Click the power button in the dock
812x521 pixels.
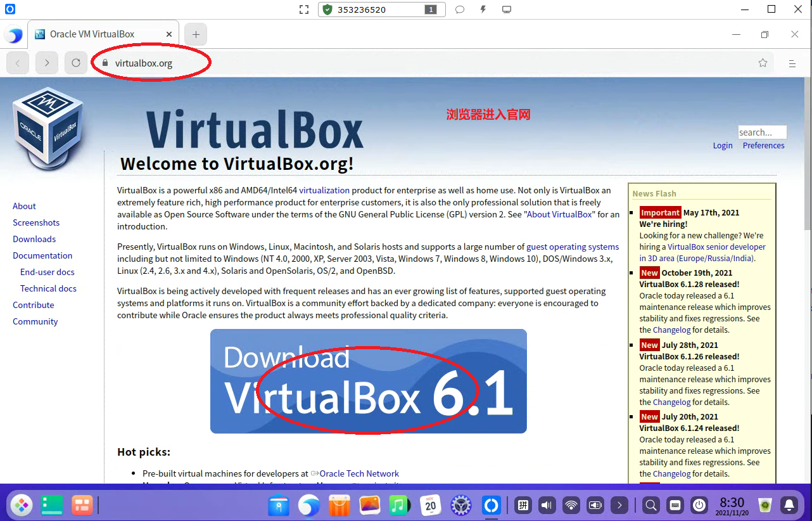tap(699, 505)
